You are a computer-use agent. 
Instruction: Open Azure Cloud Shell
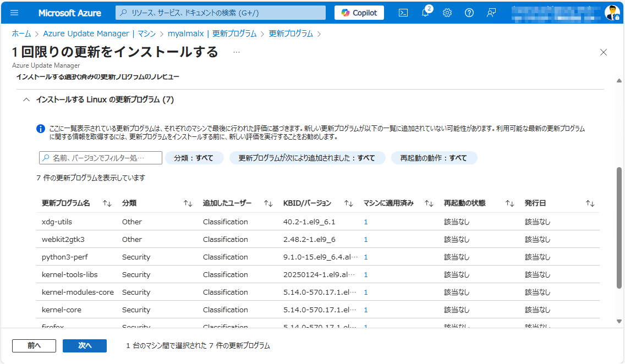[403, 12]
